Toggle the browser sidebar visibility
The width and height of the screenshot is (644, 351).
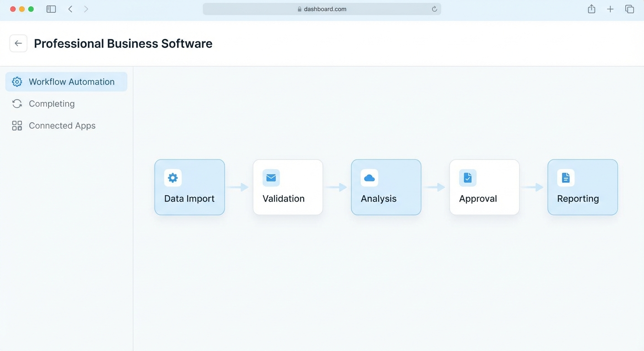51,9
